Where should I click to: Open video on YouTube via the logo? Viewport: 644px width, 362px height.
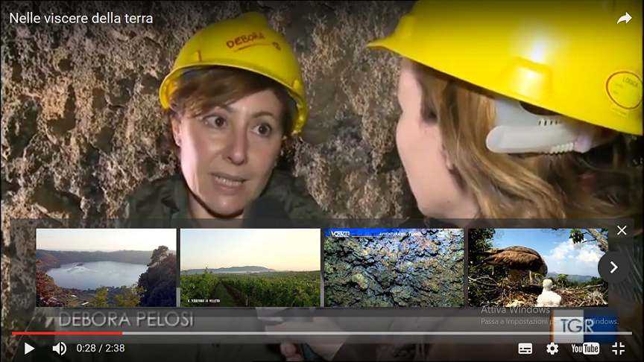585,348
